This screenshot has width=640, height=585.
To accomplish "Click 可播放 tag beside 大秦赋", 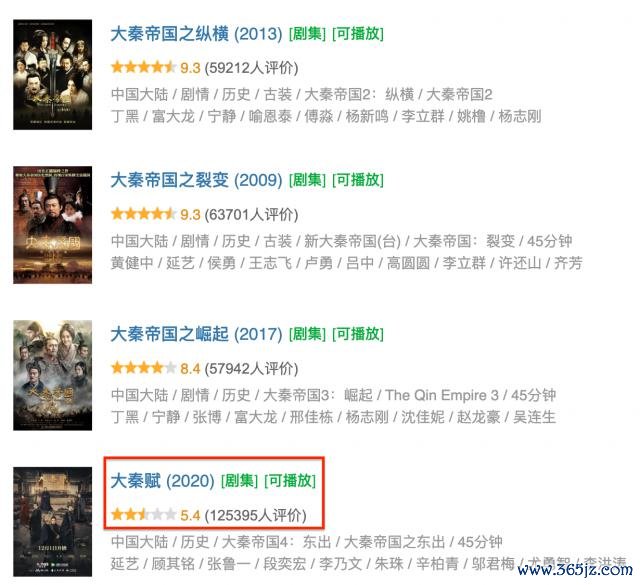I will pyautogui.click(x=290, y=481).
